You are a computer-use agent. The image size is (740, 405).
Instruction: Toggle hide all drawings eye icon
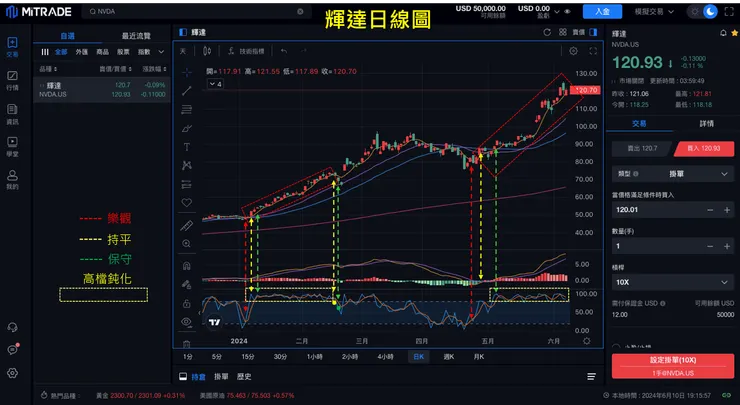click(187, 322)
